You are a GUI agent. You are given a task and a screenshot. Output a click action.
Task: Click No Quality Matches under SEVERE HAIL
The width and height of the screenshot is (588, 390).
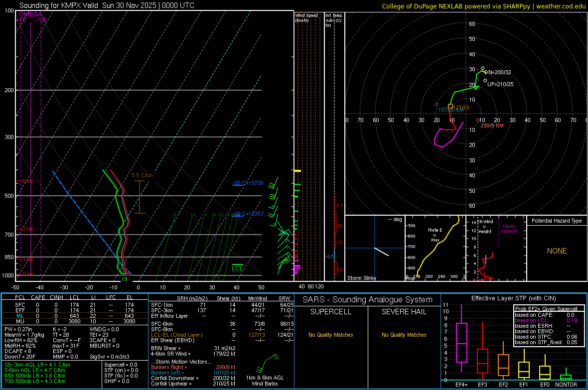(x=404, y=335)
